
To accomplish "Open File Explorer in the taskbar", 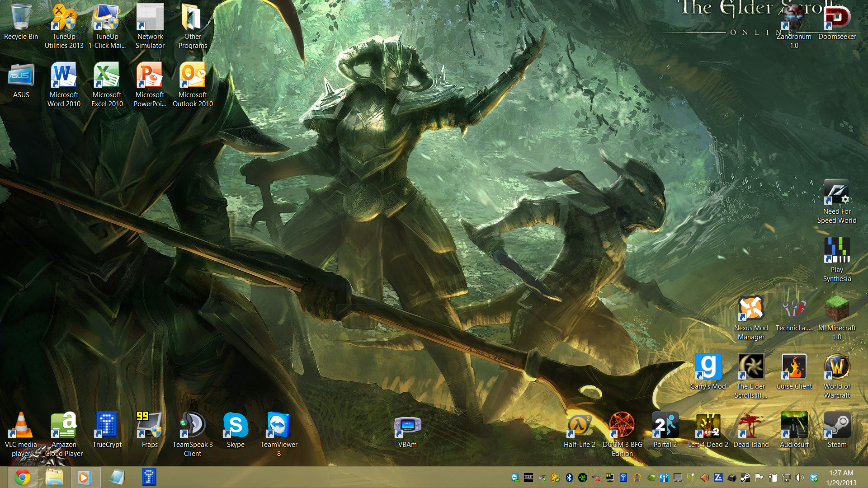I will tap(54, 478).
